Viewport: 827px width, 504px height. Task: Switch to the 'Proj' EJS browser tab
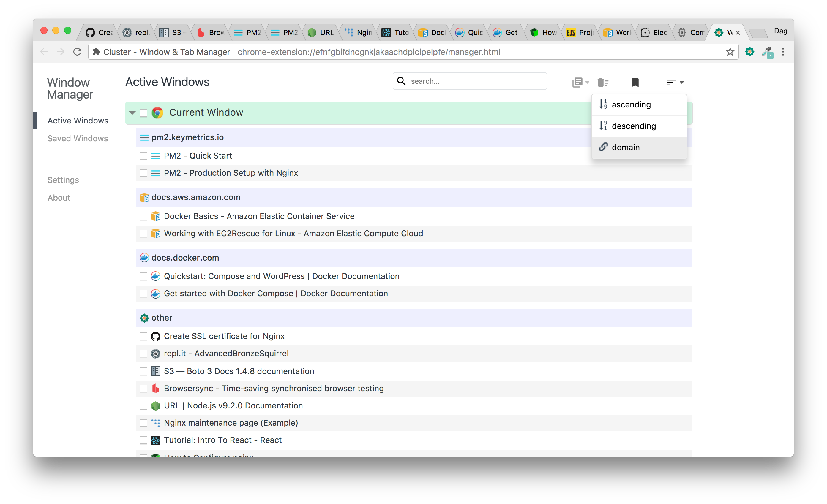coord(580,33)
